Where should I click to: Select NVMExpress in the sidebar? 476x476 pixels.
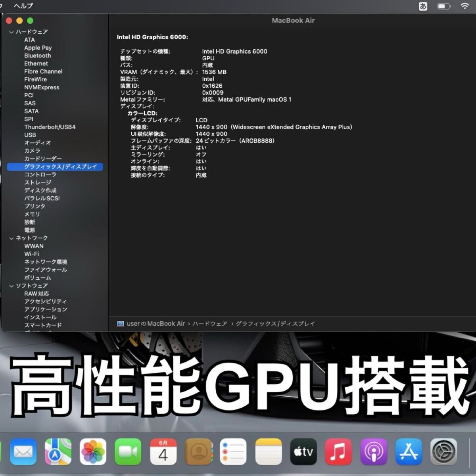(42, 87)
